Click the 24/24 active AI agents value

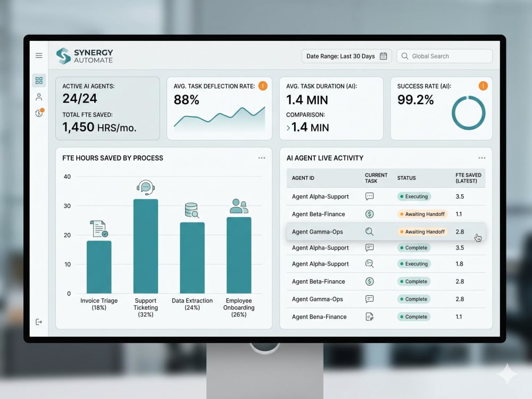coord(80,98)
